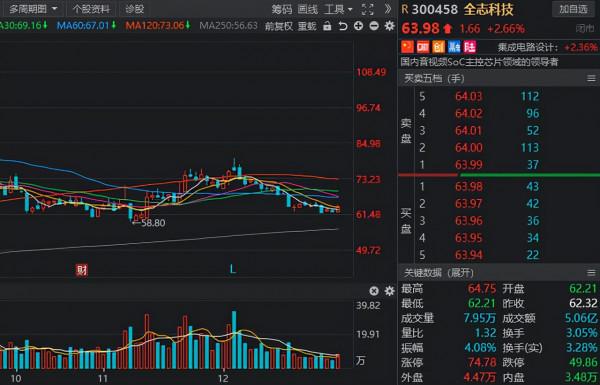Click buy level 5 price 63.94
Image resolution: width=600 pixels, height=385 pixels.
point(469,254)
